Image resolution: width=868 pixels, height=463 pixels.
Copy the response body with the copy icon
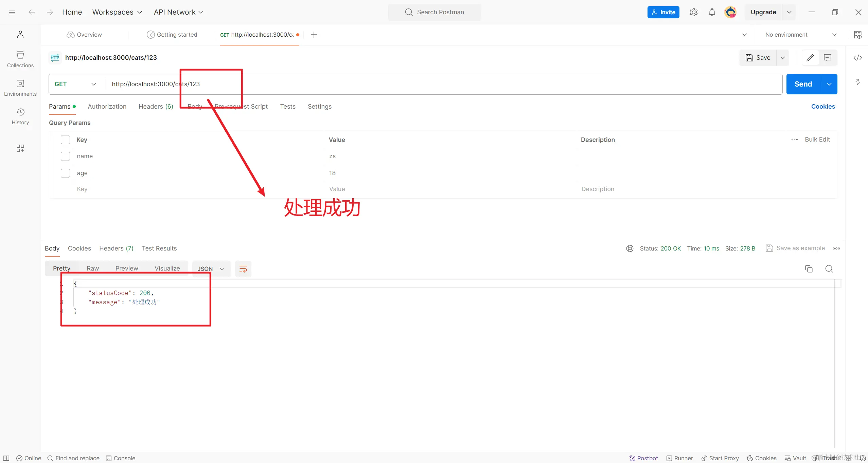pyautogui.click(x=809, y=269)
